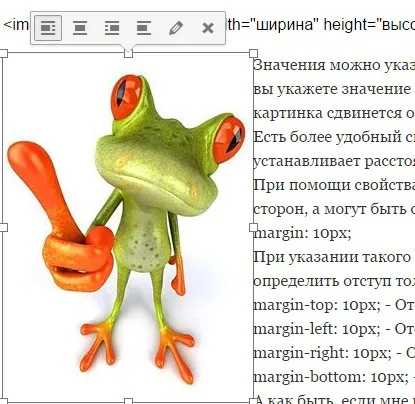Select the No alignment image option
Screen dimensions: 415x404
point(144,28)
